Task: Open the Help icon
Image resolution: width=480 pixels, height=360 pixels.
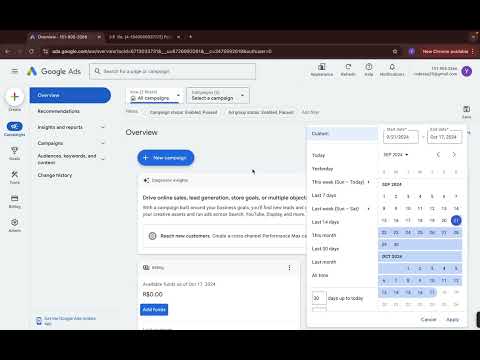Action: tap(369, 70)
